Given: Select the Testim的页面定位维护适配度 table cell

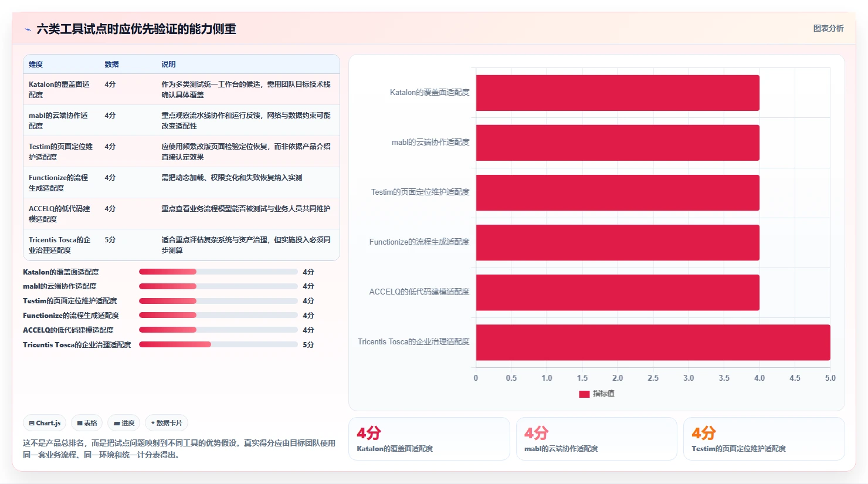Looking at the screenshot, I should tap(60, 151).
